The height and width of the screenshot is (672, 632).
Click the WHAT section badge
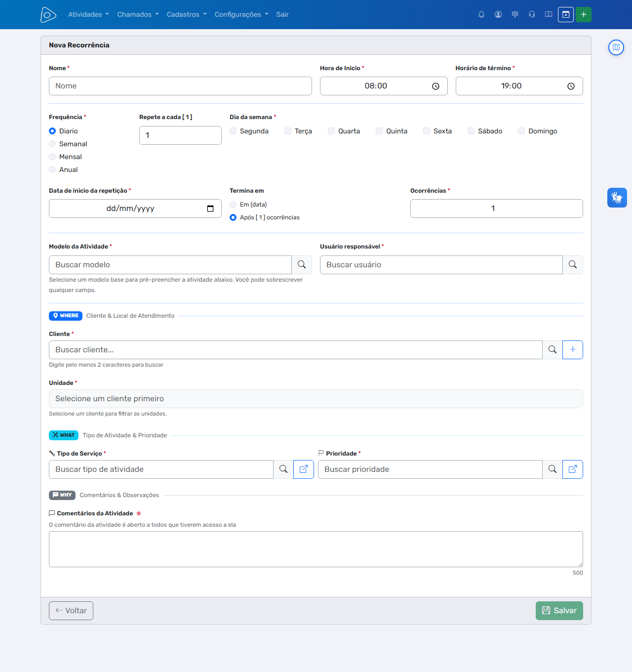pyautogui.click(x=64, y=435)
